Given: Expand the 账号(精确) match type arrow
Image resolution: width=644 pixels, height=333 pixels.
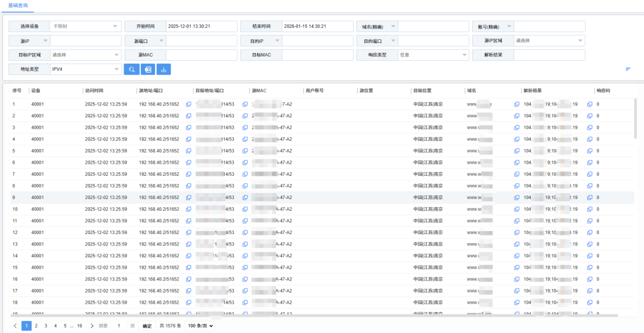Looking at the screenshot, I should click(509, 26).
